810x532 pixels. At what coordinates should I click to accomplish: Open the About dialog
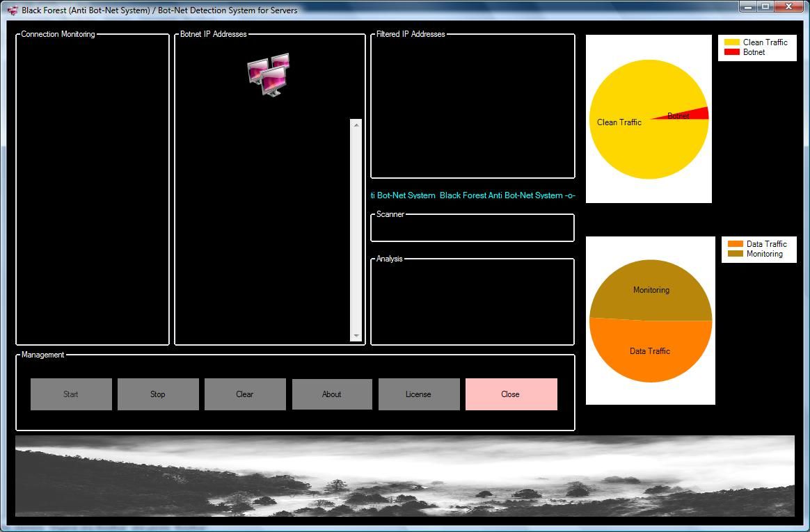pyautogui.click(x=332, y=394)
